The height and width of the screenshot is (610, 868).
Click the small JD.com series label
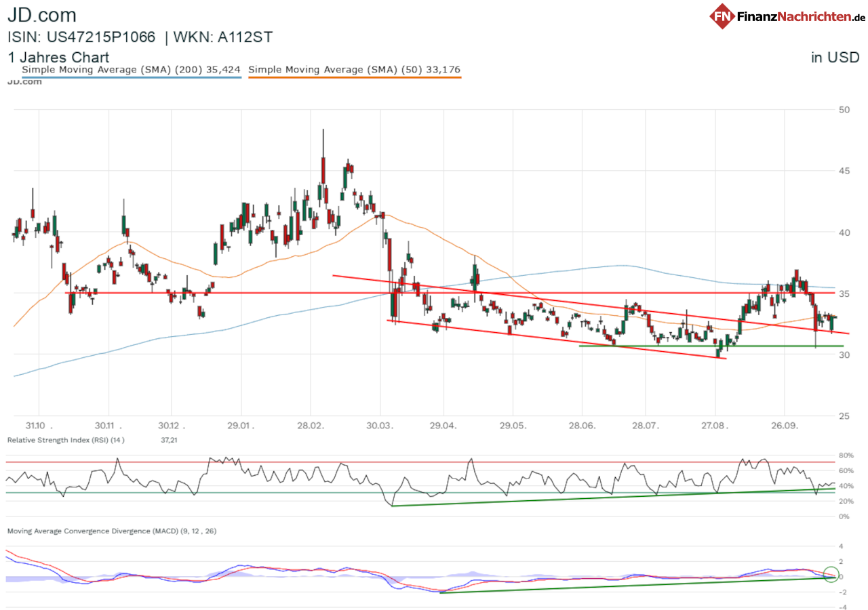pyautogui.click(x=24, y=82)
